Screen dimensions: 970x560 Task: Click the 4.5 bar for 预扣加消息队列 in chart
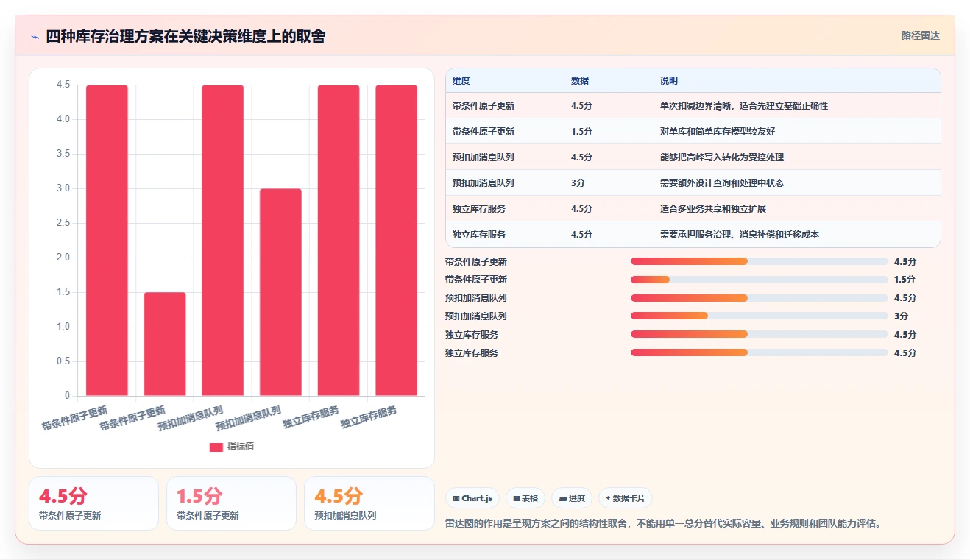click(x=222, y=241)
